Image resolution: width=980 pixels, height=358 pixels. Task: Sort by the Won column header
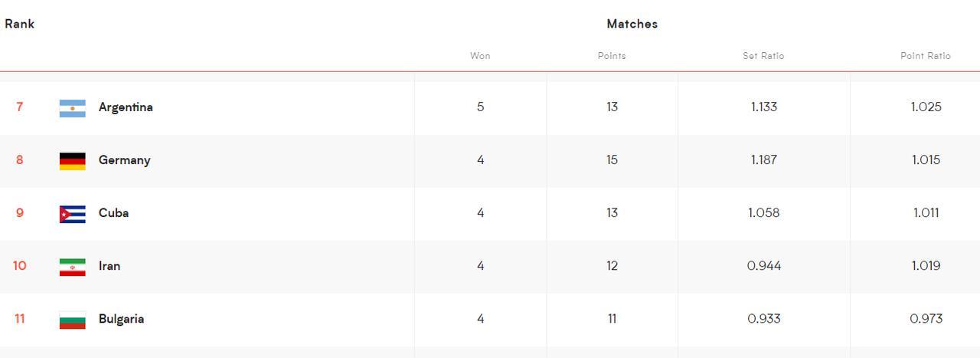[x=480, y=56]
